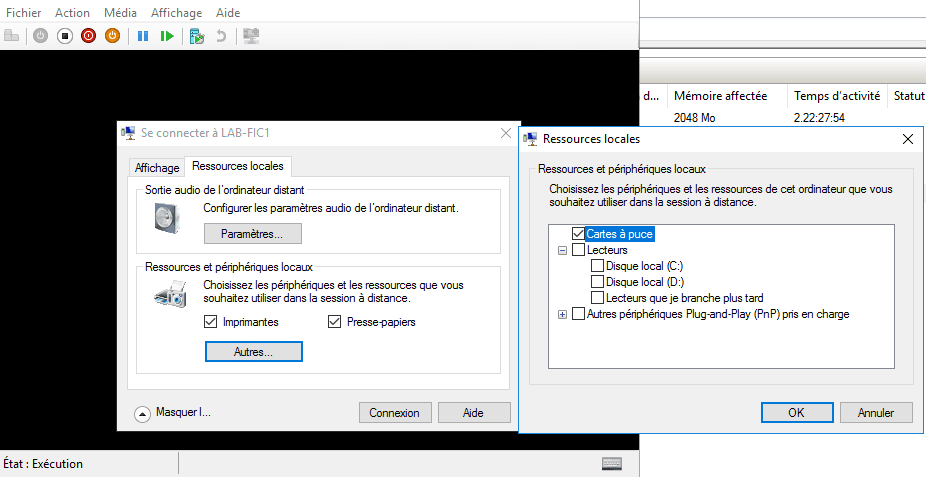Click the circled arrow Masquer icon

[x=142, y=414]
